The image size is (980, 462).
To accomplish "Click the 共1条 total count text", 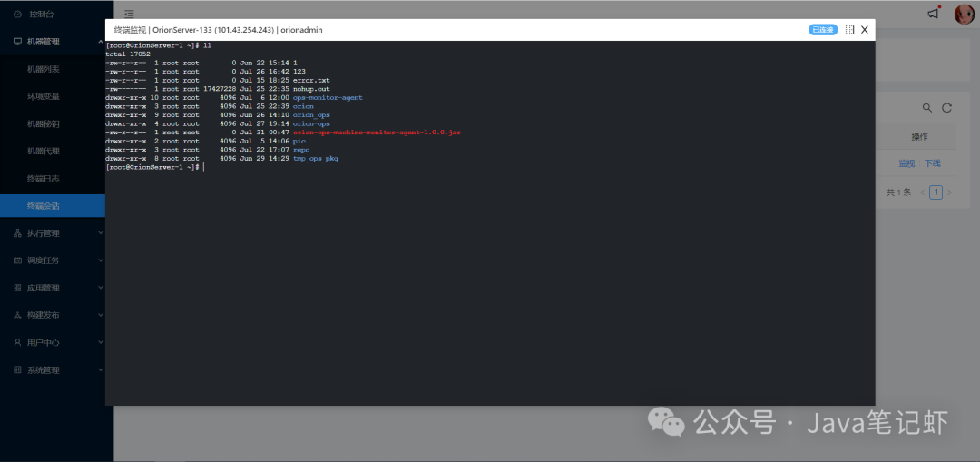I will (x=898, y=192).
